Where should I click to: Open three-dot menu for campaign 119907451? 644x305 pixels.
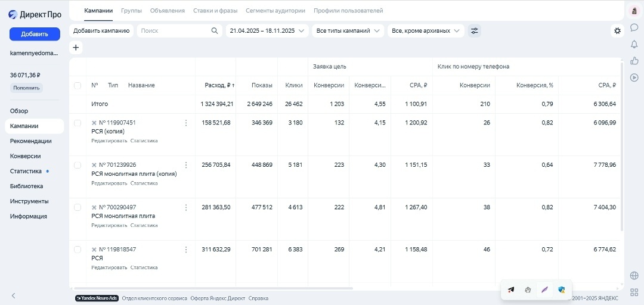click(x=186, y=123)
